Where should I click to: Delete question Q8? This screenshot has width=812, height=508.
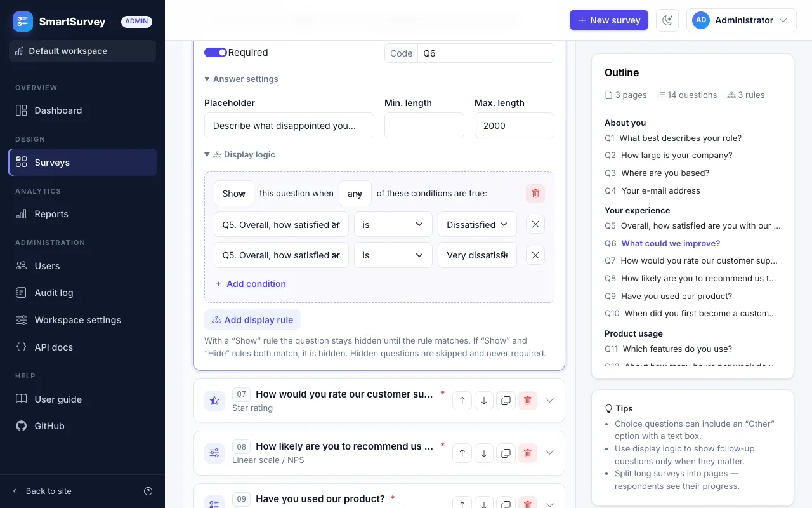528,453
